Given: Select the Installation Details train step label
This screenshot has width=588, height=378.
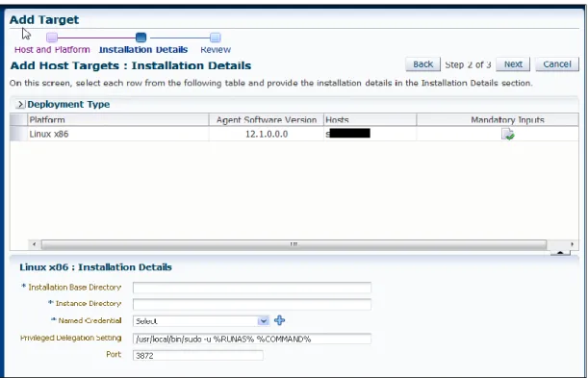Looking at the screenshot, I should [x=143, y=49].
